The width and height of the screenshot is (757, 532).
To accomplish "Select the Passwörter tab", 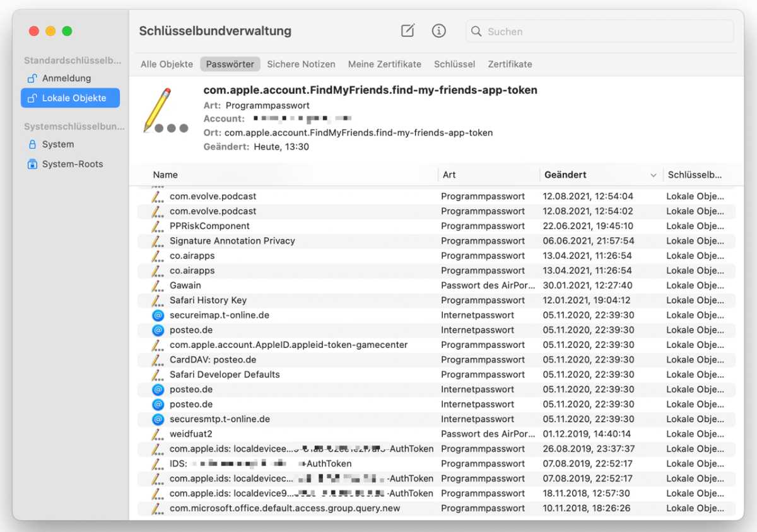I will tap(230, 64).
